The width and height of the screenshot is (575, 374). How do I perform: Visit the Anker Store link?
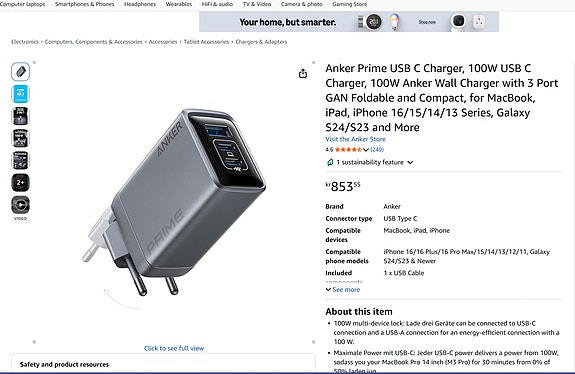(x=355, y=139)
